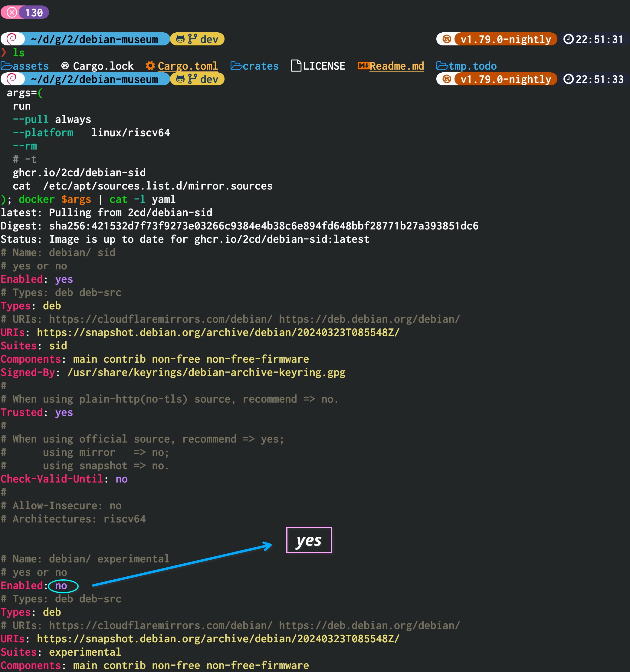Click the file icon next to LICENSE
Screen dimensions: 630x672
point(296,66)
